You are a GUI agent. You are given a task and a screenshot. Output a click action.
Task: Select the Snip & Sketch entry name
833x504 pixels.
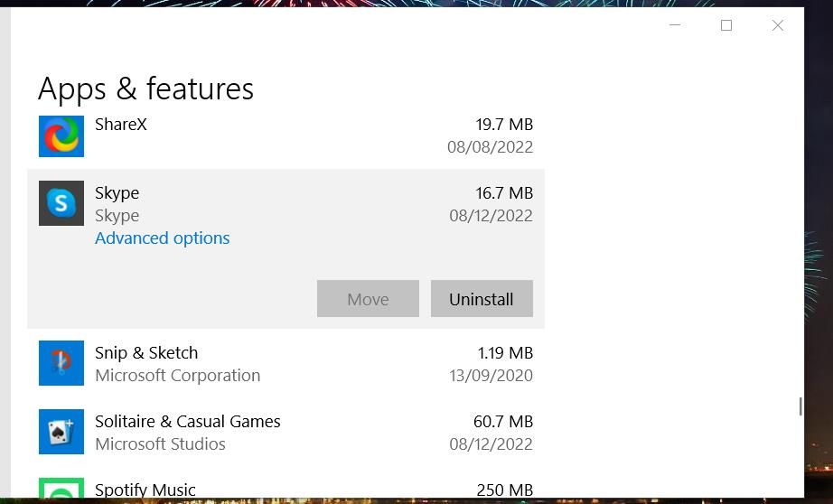146,352
